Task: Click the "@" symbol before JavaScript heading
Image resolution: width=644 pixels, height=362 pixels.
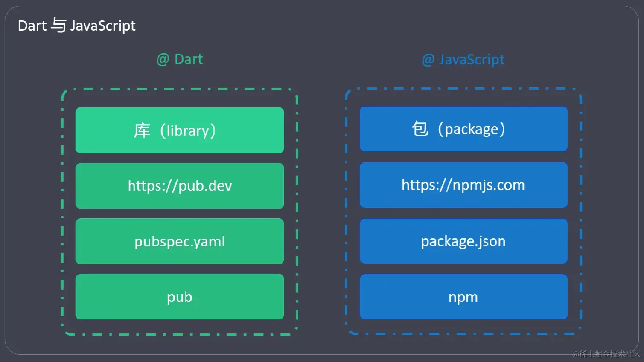Action: tap(428, 60)
